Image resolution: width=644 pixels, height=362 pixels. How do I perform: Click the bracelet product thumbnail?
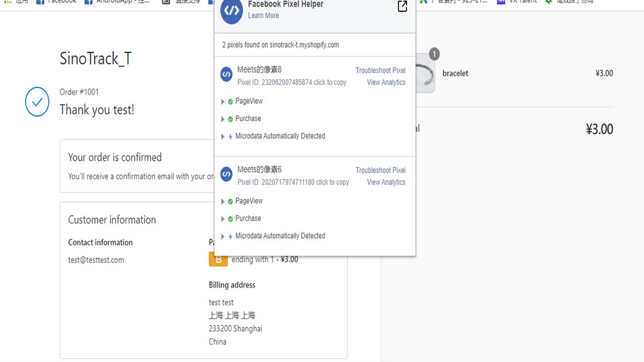pyautogui.click(x=426, y=73)
